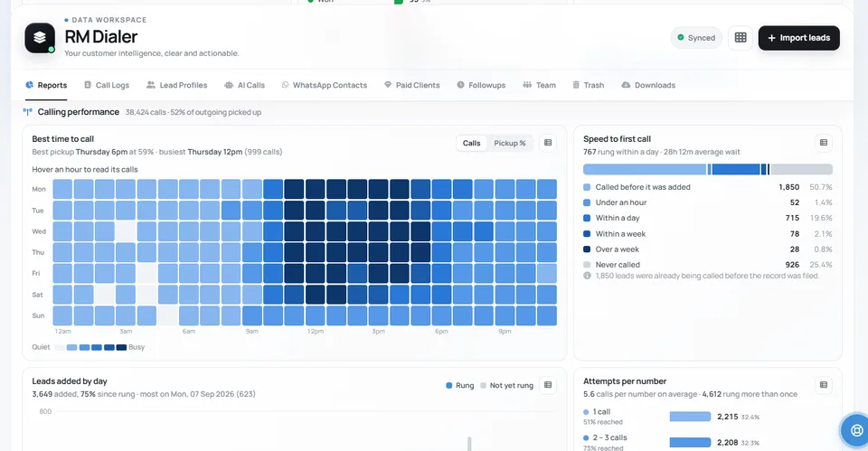Switch heatmap to Pickup %
The height and width of the screenshot is (451, 868).
pos(509,143)
